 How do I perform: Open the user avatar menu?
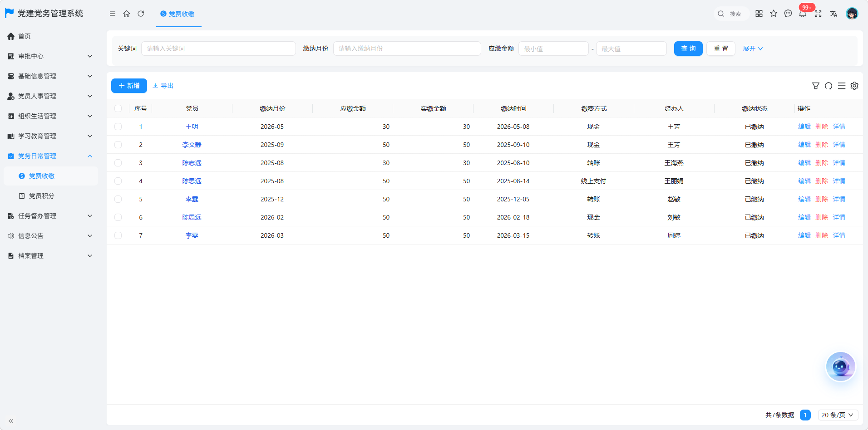point(852,14)
